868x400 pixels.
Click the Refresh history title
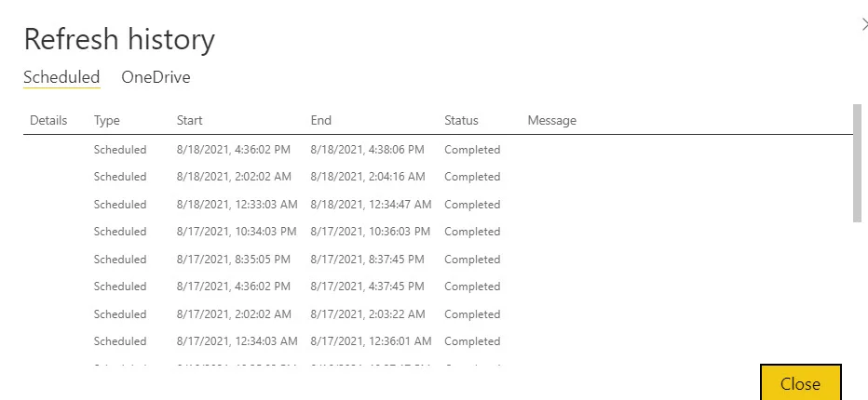(x=119, y=39)
